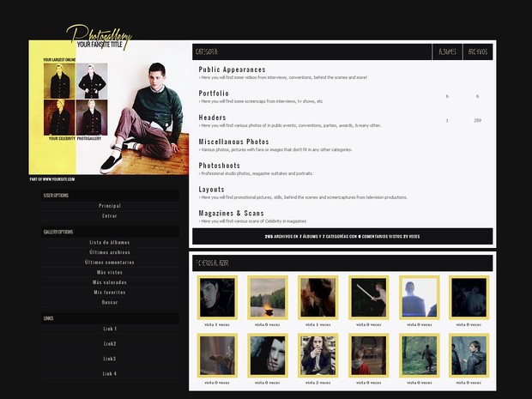
Task: Open thumbnail of two men in armor
Action: (469, 355)
